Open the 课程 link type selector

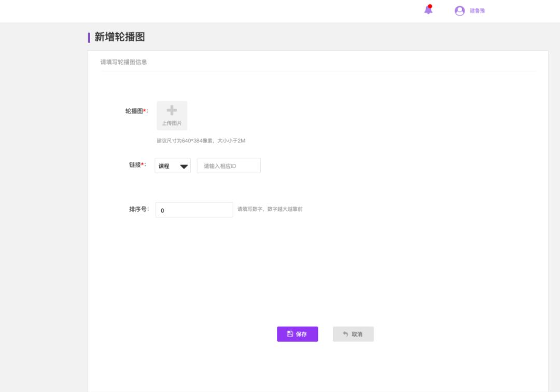click(x=173, y=166)
